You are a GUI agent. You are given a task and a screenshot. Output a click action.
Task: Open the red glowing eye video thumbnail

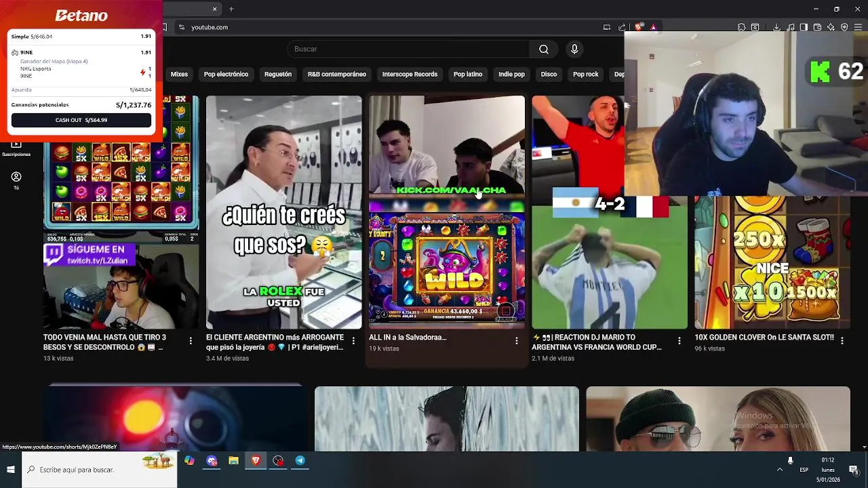[x=175, y=418]
